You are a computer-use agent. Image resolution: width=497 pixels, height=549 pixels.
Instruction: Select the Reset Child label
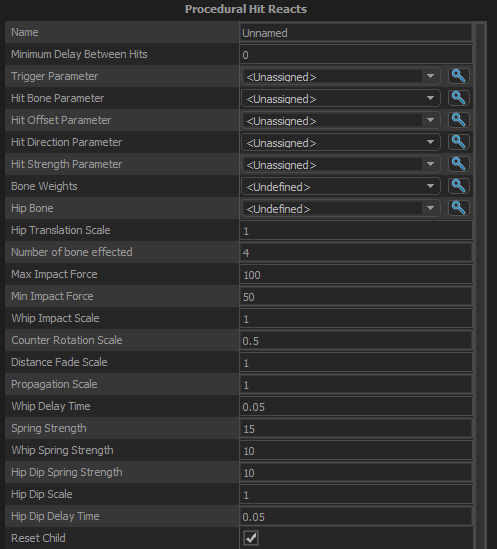click(38, 538)
